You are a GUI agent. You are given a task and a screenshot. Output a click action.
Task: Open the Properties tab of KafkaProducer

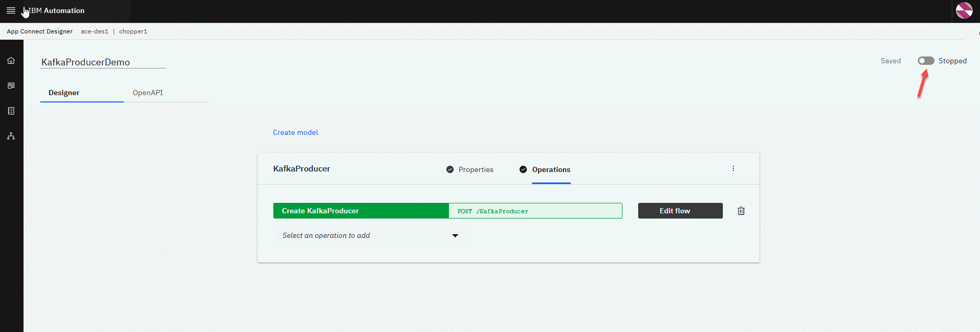(475, 169)
